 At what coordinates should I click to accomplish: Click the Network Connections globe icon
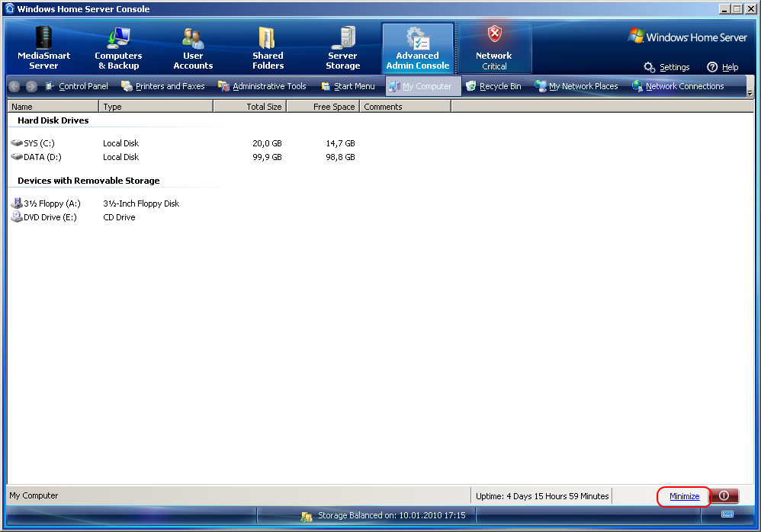tap(637, 86)
